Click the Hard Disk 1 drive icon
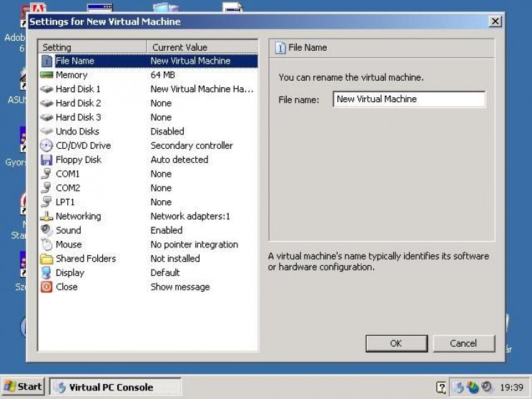Screen dimensions: 532x399 point(46,89)
